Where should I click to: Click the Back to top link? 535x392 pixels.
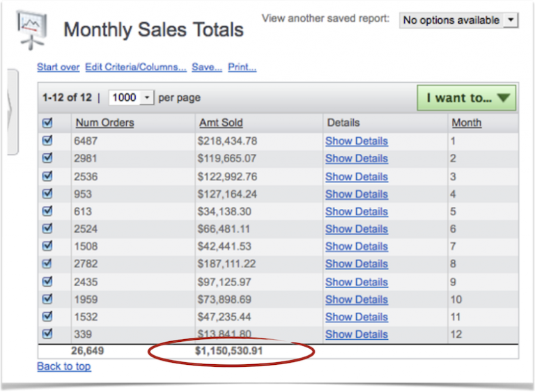pyautogui.click(x=63, y=366)
